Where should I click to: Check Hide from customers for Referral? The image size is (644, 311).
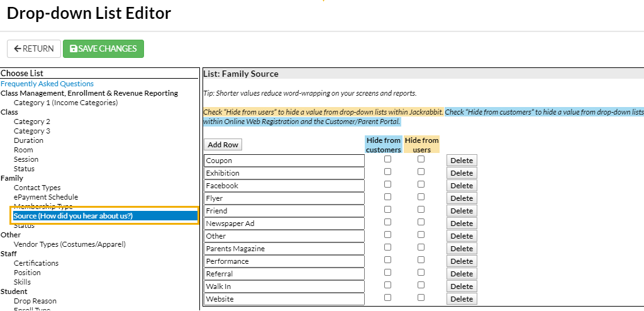(387, 273)
